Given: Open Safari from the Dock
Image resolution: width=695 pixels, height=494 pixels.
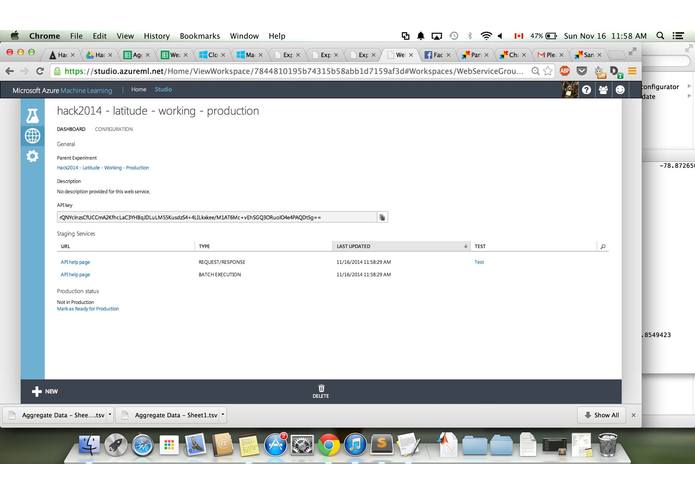Looking at the screenshot, I should (x=142, y=445).
